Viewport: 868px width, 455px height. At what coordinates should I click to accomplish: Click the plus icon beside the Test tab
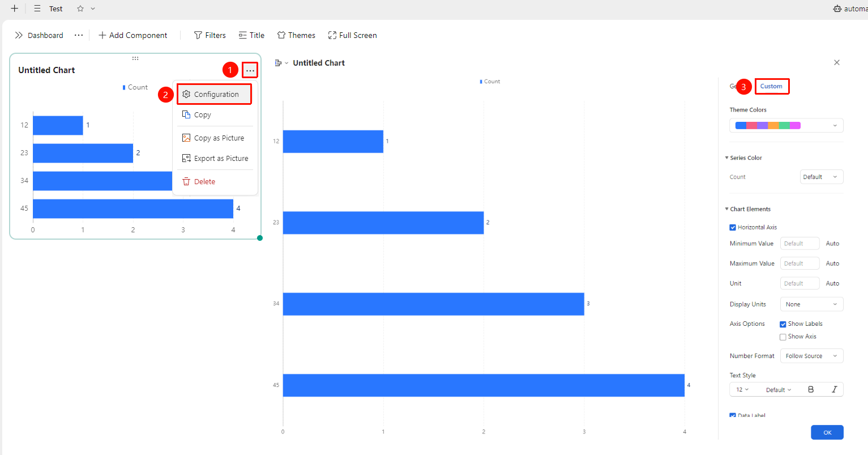coord(15,8)
